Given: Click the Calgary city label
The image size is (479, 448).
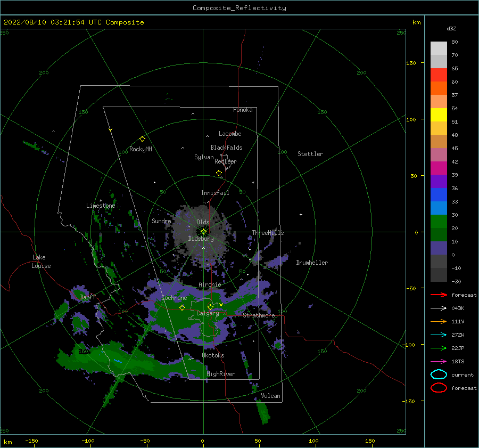Looking at the screenshot, I should 208,313.
